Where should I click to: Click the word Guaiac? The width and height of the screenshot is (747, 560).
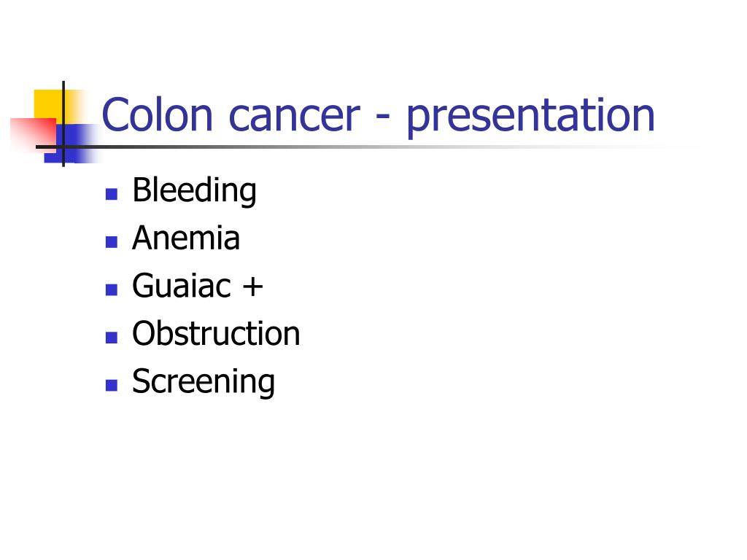click(182, 286)
